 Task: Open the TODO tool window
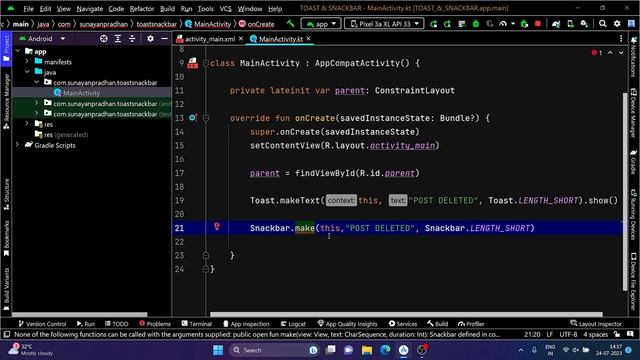click(x=116, y=324)
